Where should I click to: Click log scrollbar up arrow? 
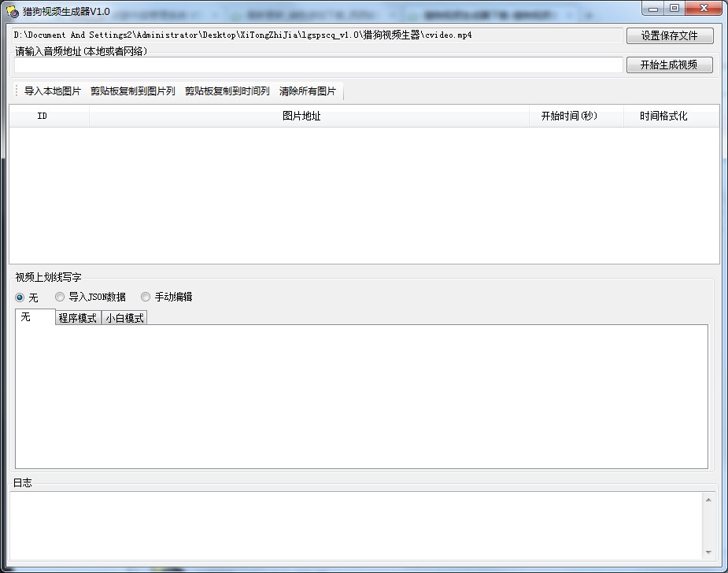tap(708, 500)
